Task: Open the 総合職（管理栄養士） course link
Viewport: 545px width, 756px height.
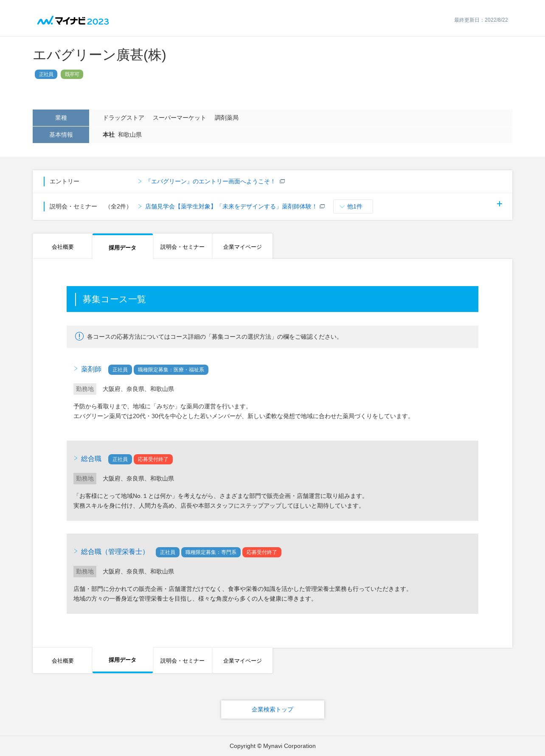Action: click(115, 552)
